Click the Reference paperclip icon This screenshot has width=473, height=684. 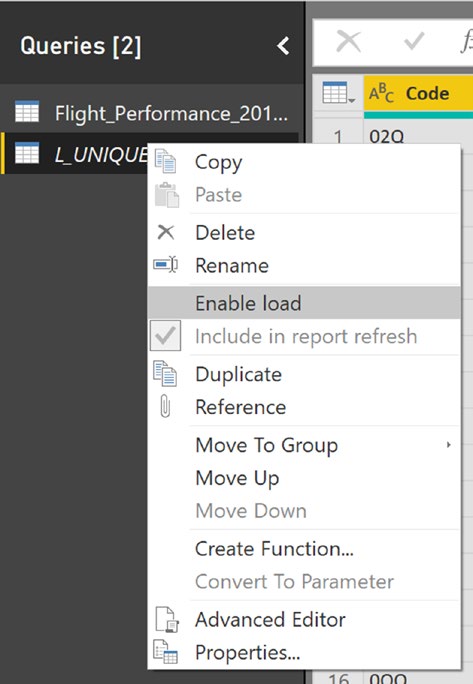coord(165,407)
